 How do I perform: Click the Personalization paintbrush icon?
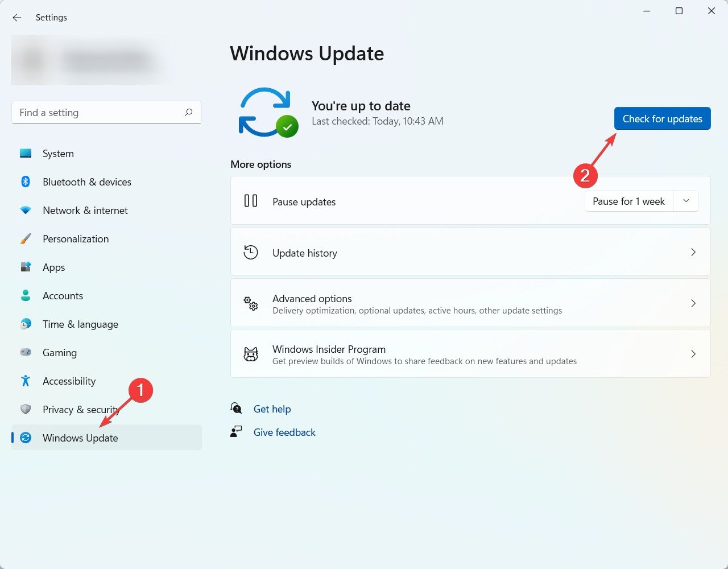tap(26, 239)
